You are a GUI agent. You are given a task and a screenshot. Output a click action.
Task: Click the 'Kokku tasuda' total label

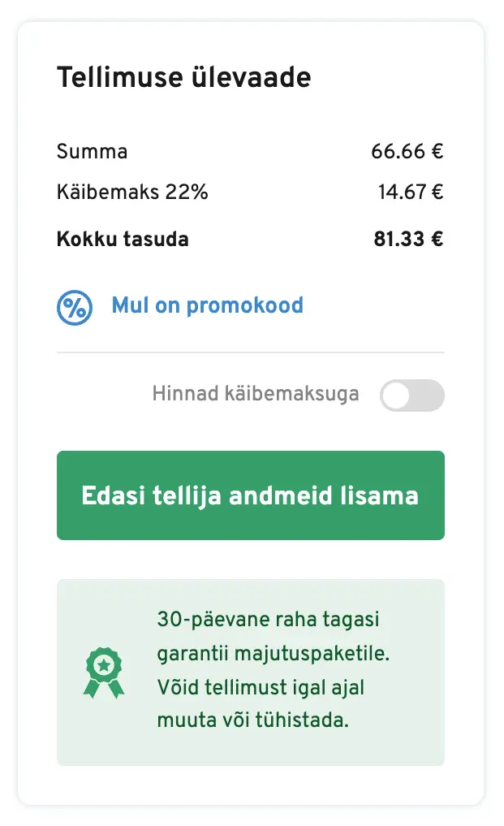point(123,240)
